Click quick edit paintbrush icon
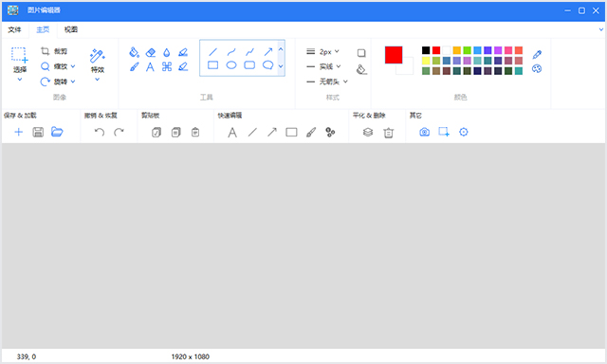The width and height of the screenshot is (607, 364). (311, 133)
